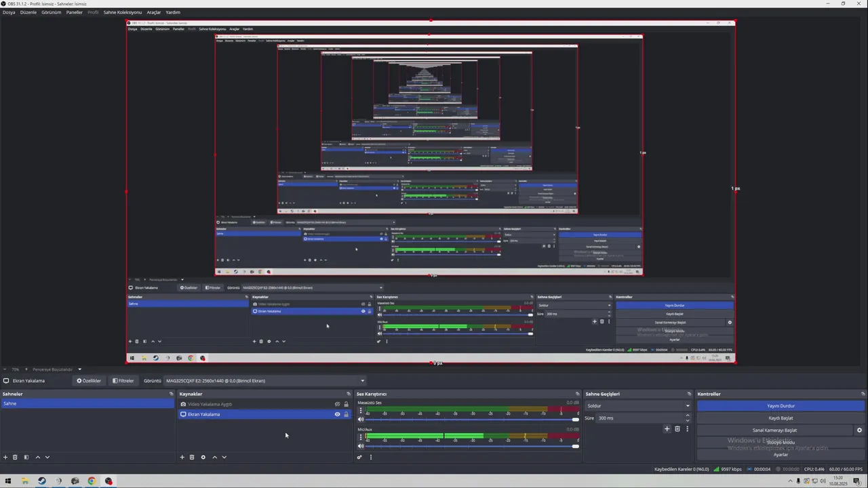868x488 pixels.
Task: Click the Özellikler properties button
Action: pyautogui.click(x=89, y=381)
